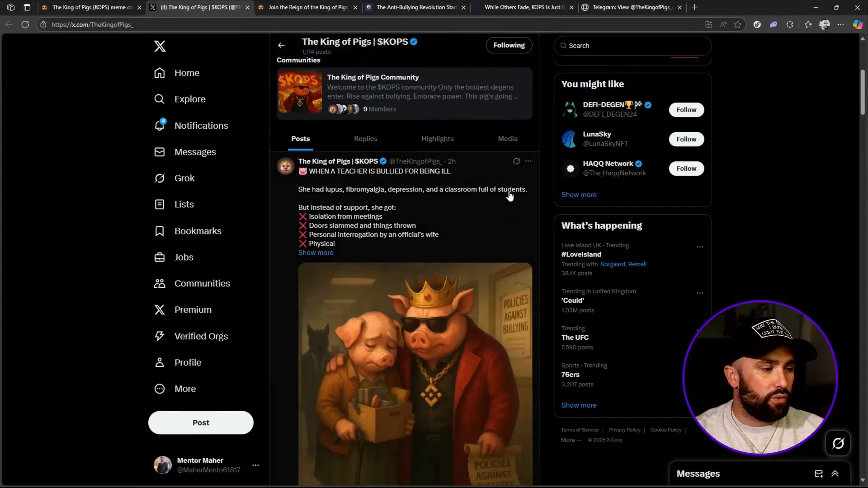The width and height of the screenshot is (868, 488).
Task: Switch to the Telegram @TheKingofPigs browser tab
Action: tap(632, 7)
